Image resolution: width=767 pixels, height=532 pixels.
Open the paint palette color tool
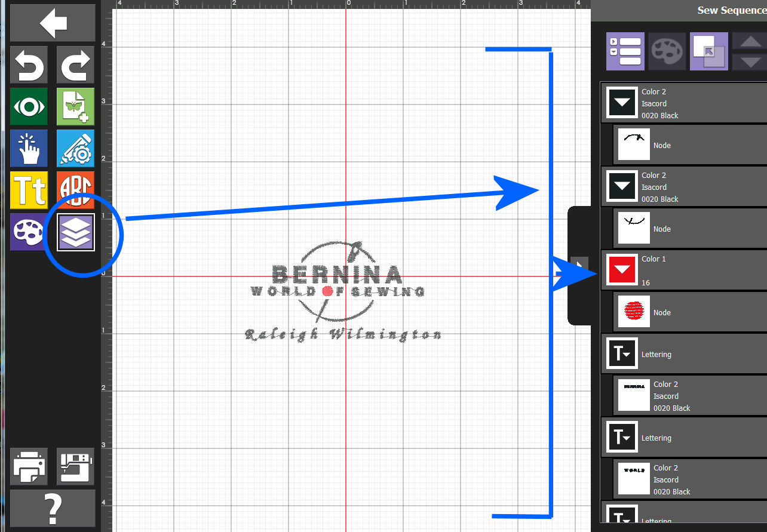(29, 232)
